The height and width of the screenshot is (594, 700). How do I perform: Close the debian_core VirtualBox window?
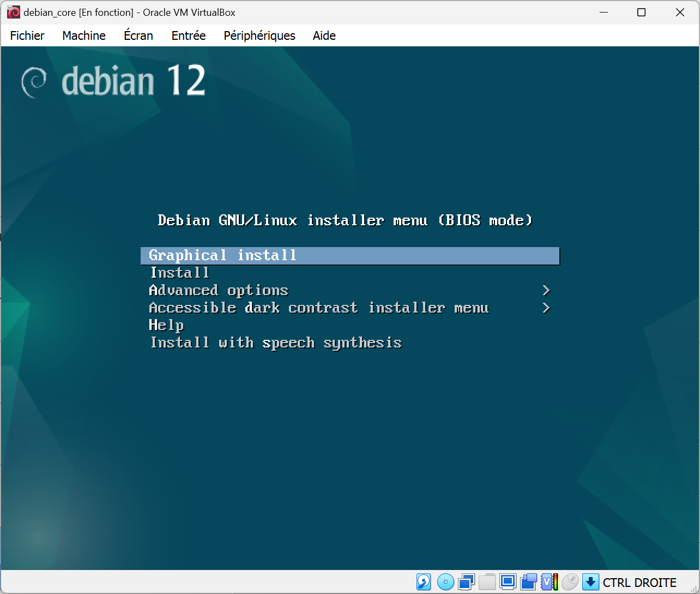680,12
